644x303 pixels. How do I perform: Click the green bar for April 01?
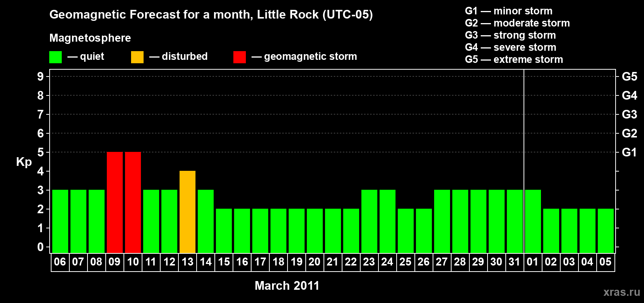[533, 221]
